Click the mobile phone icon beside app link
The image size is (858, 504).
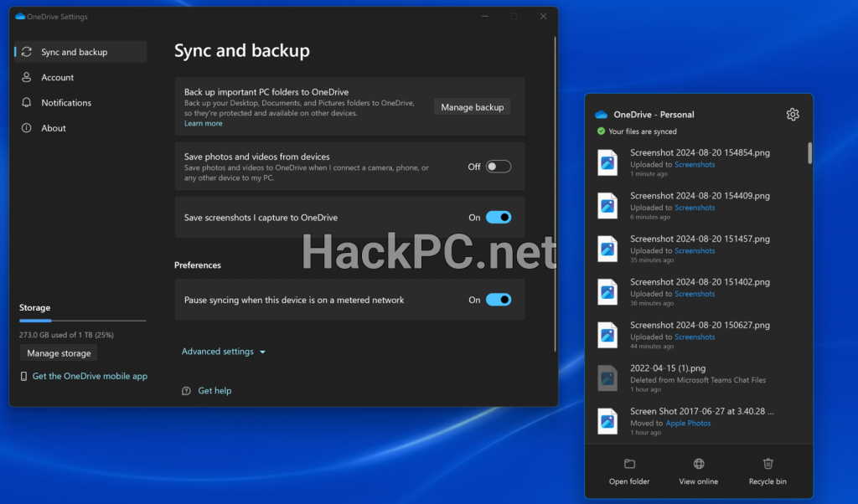(x=23, y=376)
